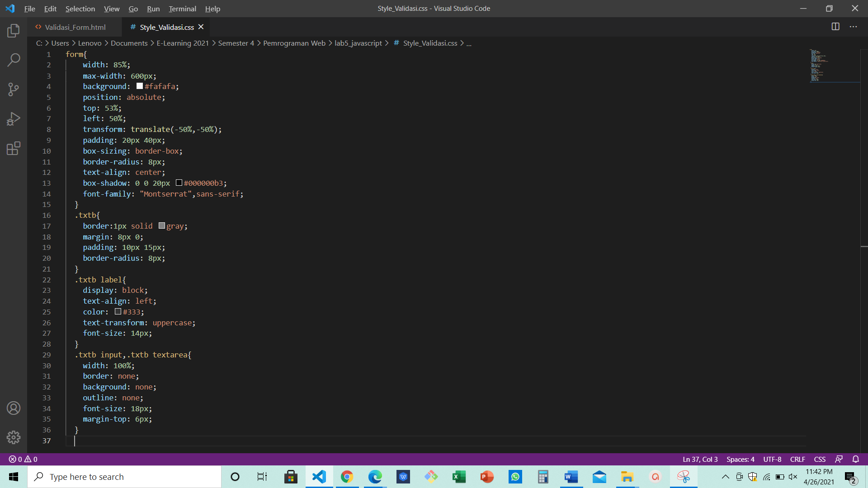This screenshot has width=868, height=488.
Task: Expand the Semester 4 breadcrumb item
Action: [x=236, y=43]
